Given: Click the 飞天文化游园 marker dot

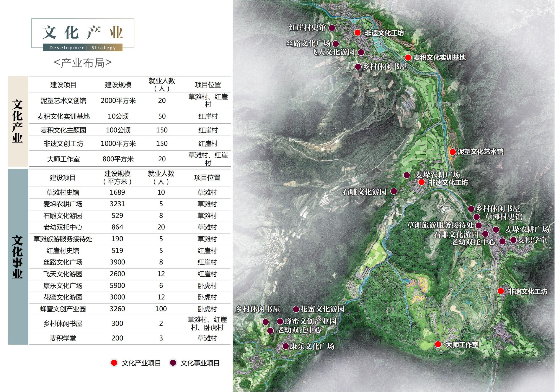Looking at the screenshot, I should click(361, 52).
